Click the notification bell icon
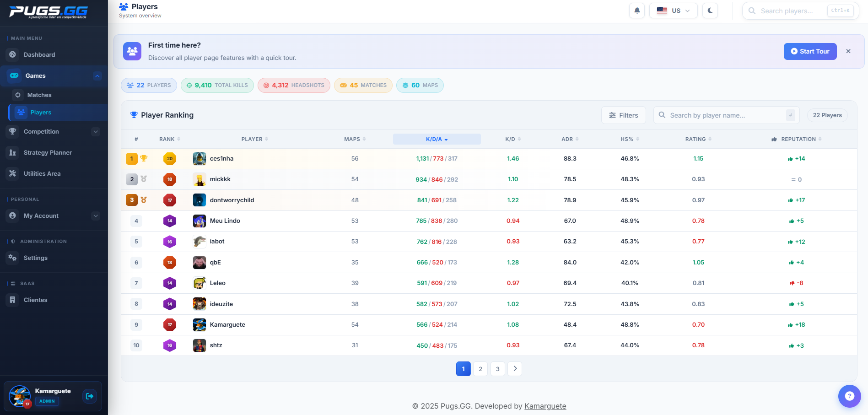This screenshot has width=868, height=415. click(637, 11)
